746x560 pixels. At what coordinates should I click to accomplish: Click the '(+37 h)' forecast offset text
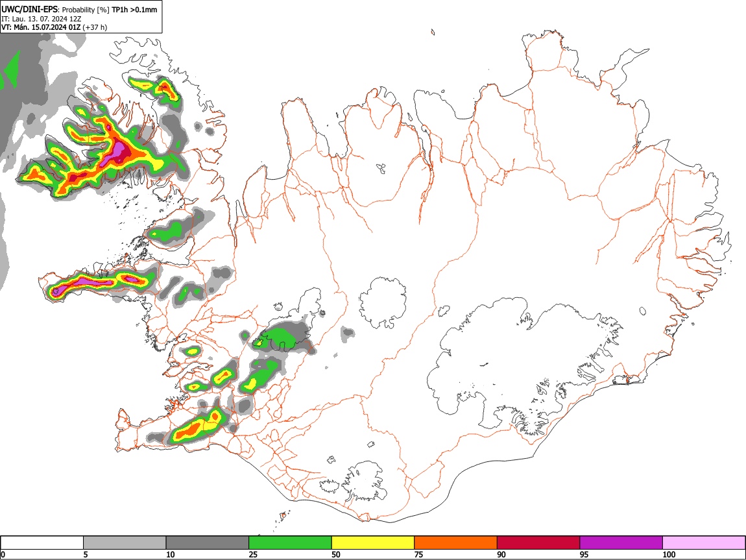point(95,27)
